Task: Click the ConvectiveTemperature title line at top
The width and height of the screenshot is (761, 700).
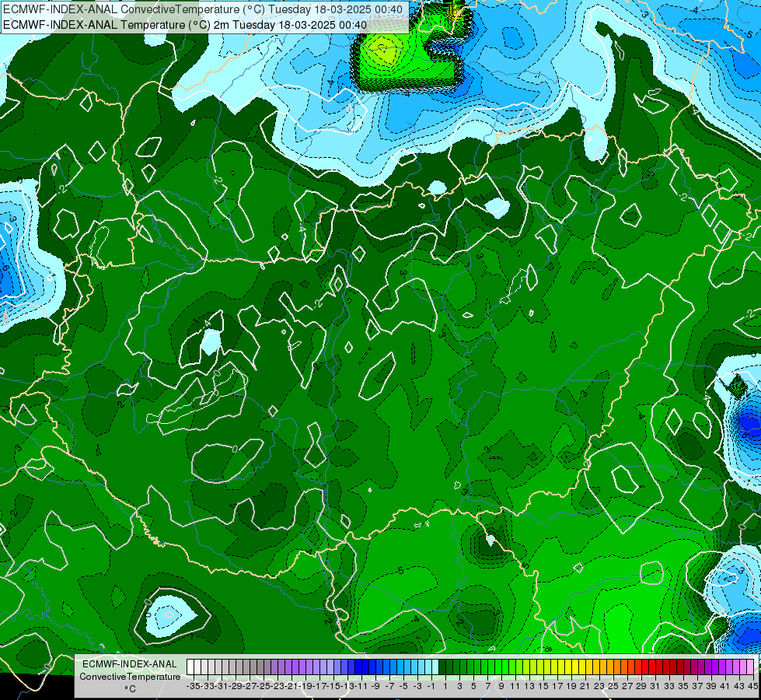Action: [x=203, y=9]
